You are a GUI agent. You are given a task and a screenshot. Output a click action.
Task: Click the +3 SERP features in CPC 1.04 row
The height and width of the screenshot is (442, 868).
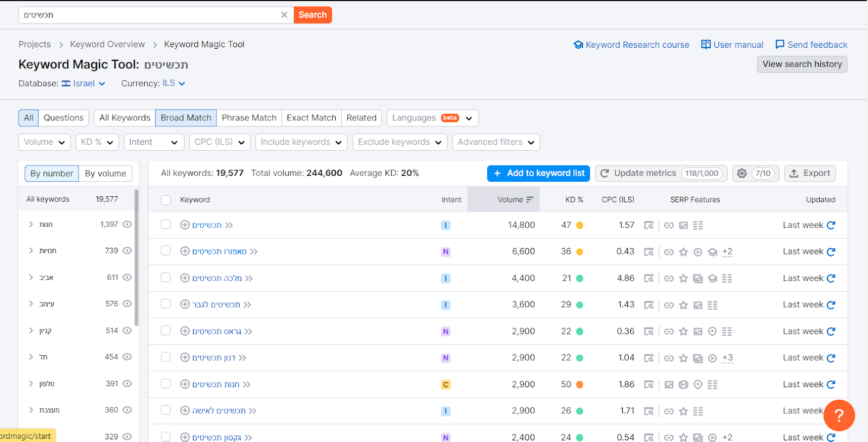pos(727,358)
